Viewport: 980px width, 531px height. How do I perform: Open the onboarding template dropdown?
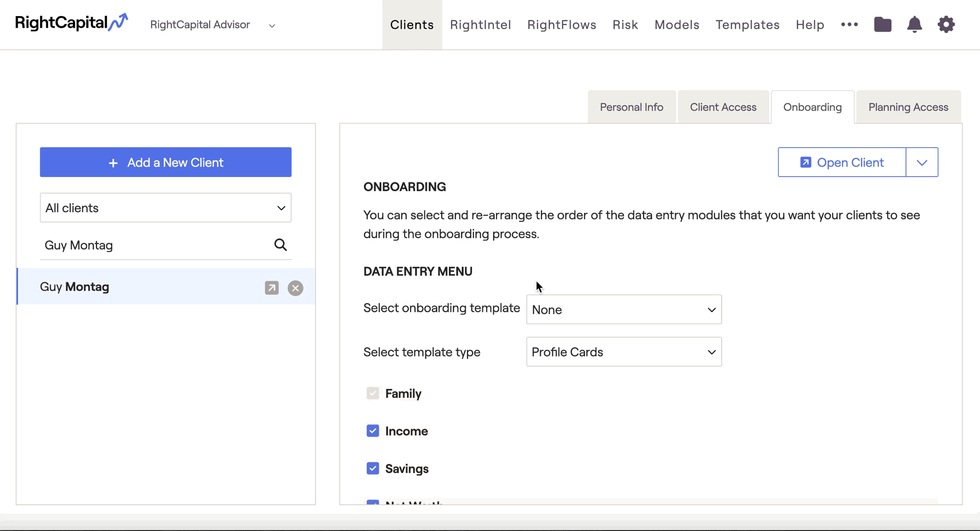(x=624, y=309)
